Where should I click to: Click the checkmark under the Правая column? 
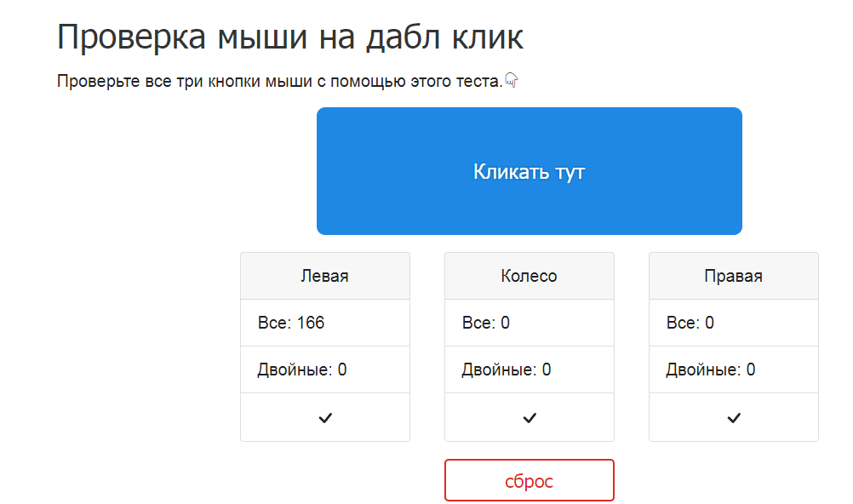(734, 417)
